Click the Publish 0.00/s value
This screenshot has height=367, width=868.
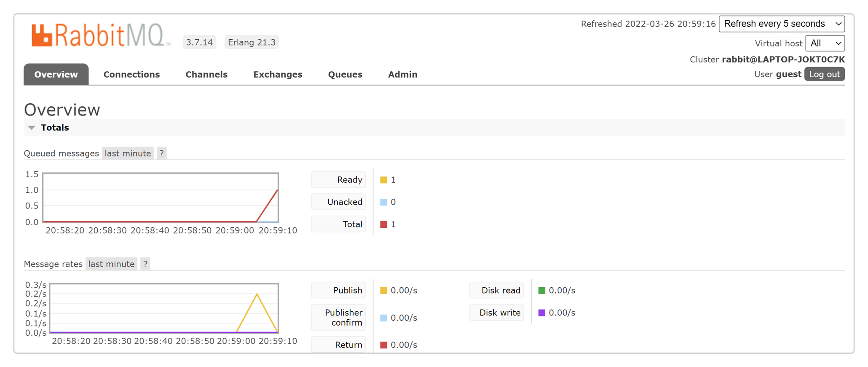point(404,291)
